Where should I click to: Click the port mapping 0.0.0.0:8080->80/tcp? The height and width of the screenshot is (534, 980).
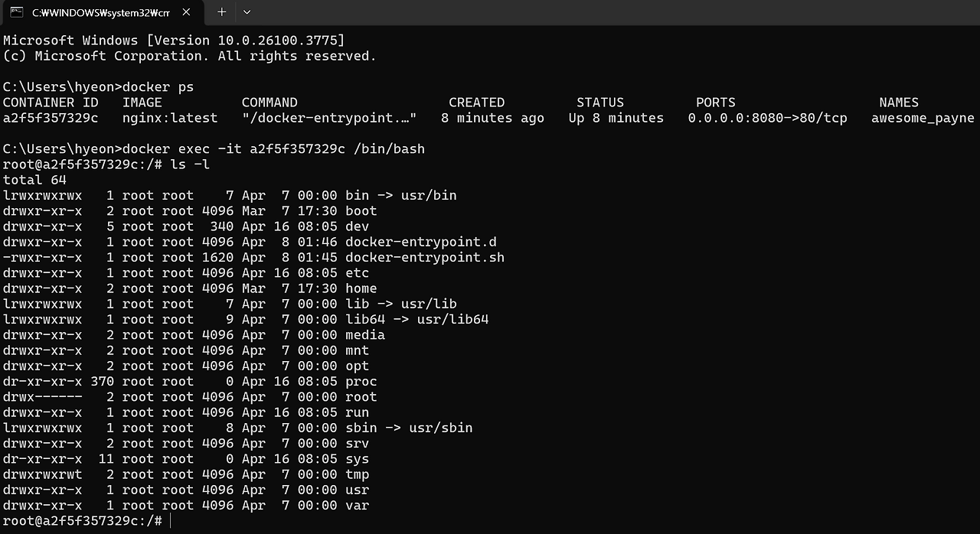[x=767, y=118]
